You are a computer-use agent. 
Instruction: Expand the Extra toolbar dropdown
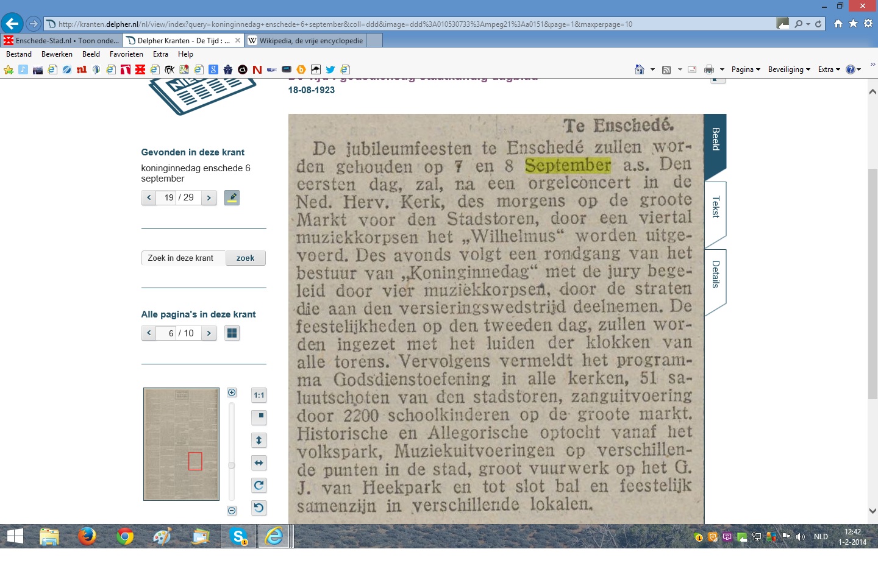[x=829, y=69]
